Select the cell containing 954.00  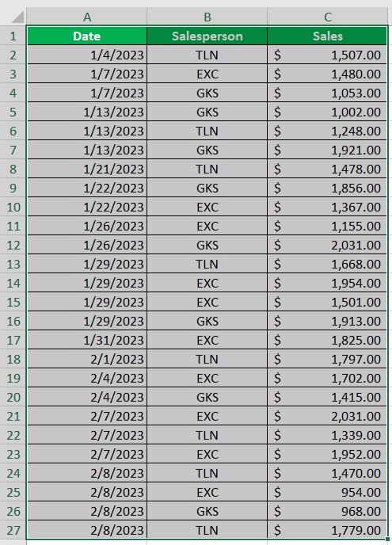(x=327, y=492)
